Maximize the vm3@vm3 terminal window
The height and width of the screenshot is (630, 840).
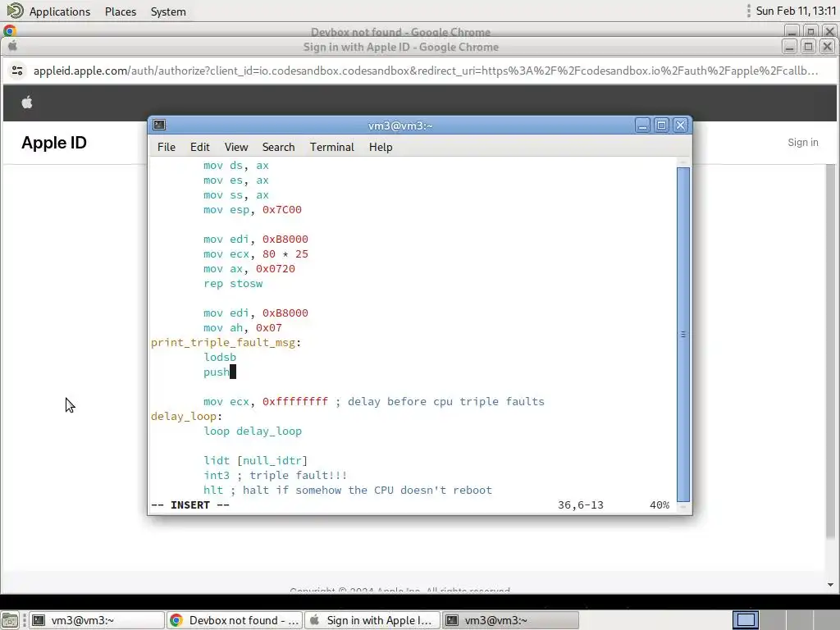click(x=662, y=126)
